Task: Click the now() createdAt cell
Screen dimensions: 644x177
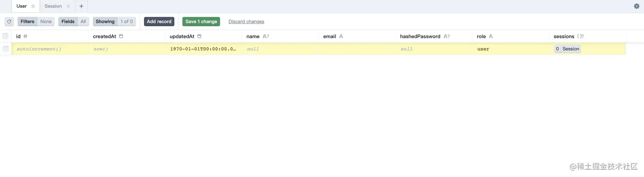Action: coord(126,49)
